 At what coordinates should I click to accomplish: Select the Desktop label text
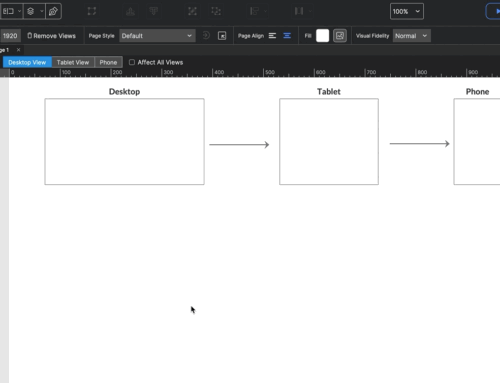pyautogui.click(x=124, y=92)
